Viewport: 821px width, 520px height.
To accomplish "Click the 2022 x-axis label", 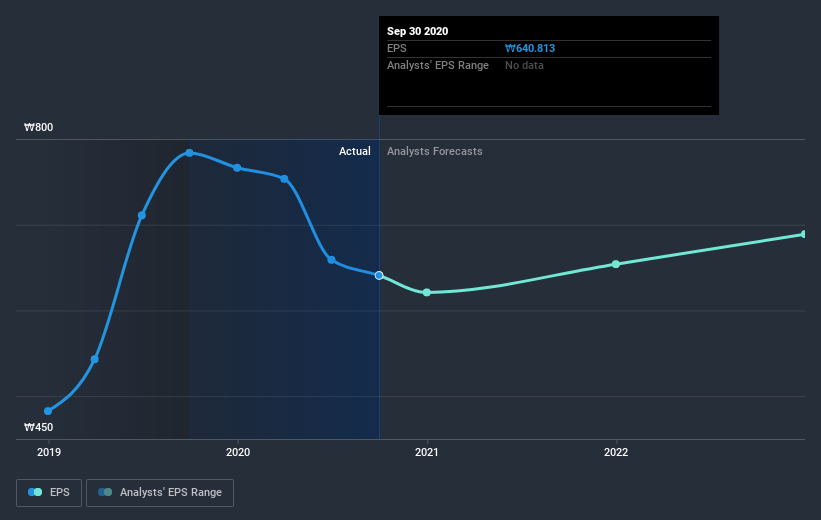I will point(616,452).
